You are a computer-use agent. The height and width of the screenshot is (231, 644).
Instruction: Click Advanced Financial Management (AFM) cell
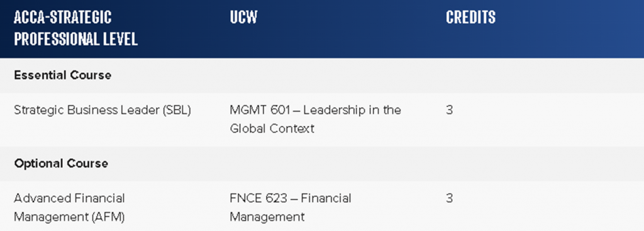click(69, 207)
